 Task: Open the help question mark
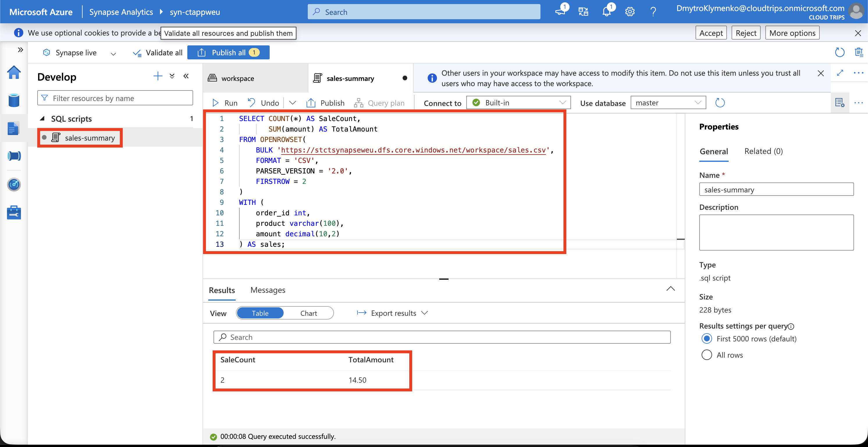[653, 12]
